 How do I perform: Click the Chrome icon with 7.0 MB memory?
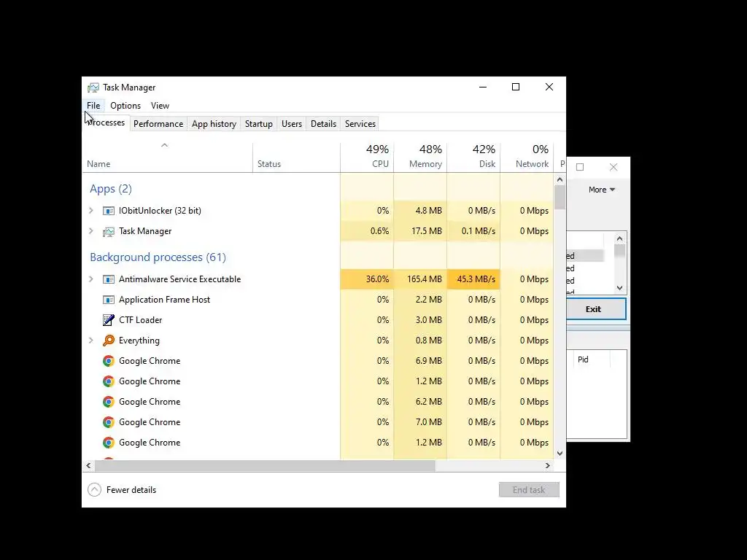click(x=109, y=422)
